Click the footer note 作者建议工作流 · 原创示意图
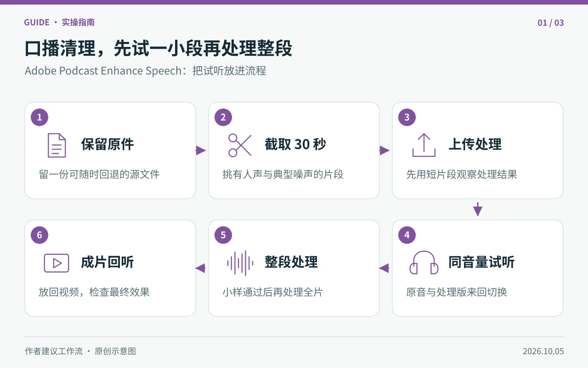Viewport: 588px width, 368px height. pyautogui.click(x=80, y=351)
